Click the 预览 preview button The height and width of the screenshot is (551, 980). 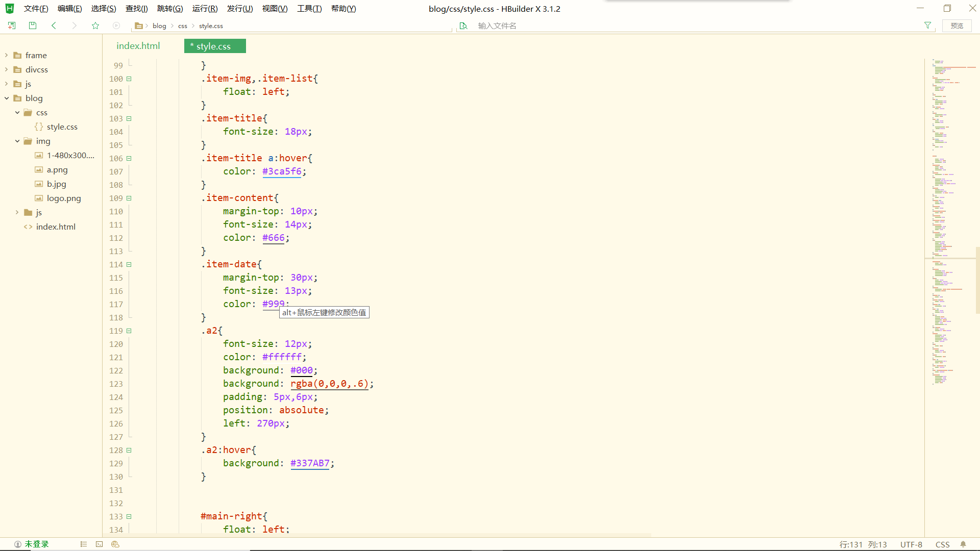pos(957,26)
